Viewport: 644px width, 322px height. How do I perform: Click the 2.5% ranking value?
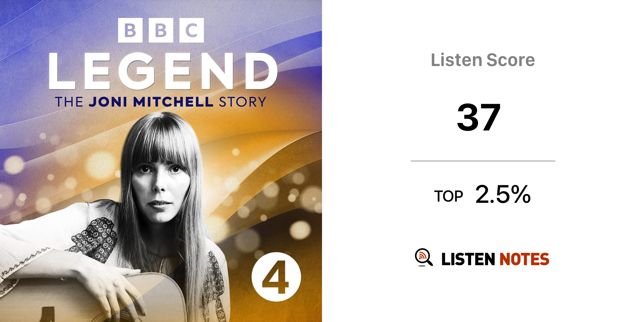[503, 195]
